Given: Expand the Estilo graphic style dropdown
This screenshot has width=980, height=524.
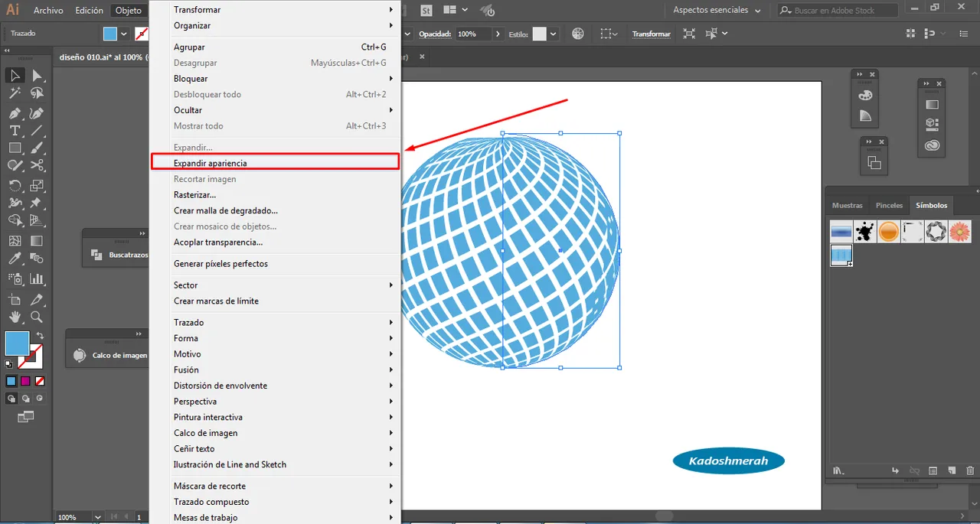Looking at the screenshot, I should (x=553, y=34).
